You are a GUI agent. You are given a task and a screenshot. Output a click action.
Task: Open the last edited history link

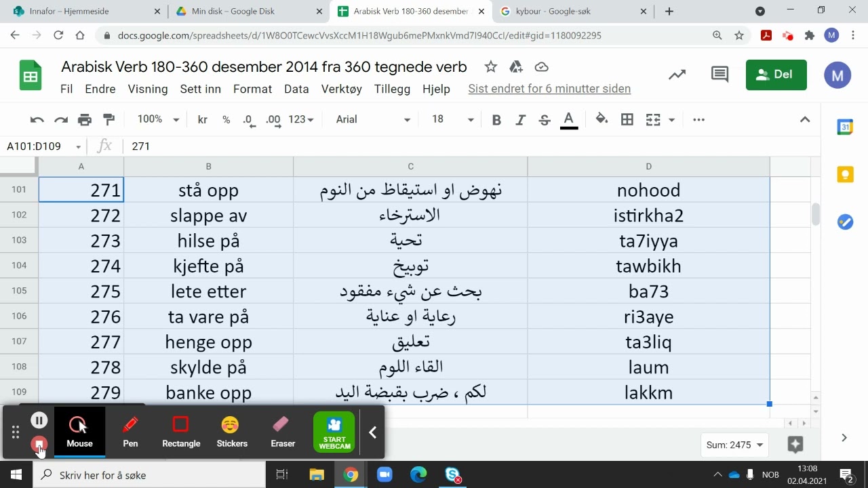[549, 89]
